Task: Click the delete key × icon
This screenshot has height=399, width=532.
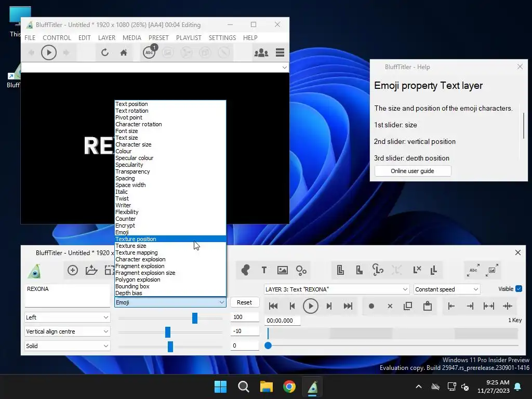Action: [x=390, y=306]
